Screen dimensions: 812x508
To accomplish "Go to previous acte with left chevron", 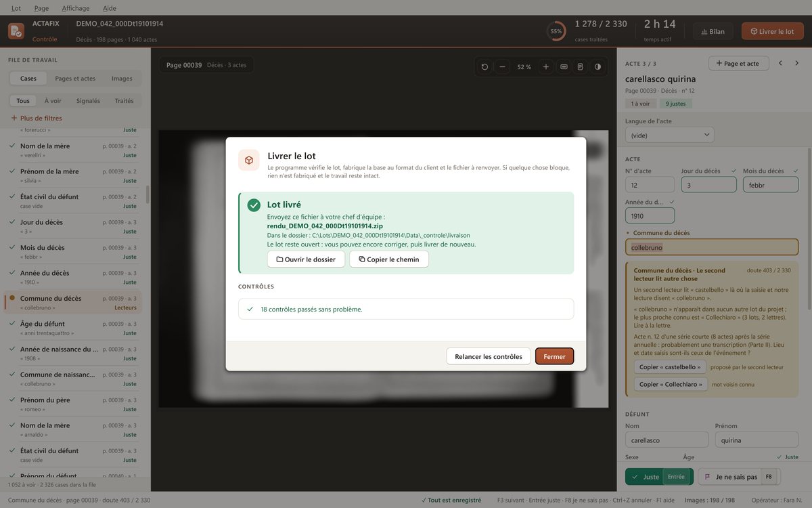I will 780,63.
